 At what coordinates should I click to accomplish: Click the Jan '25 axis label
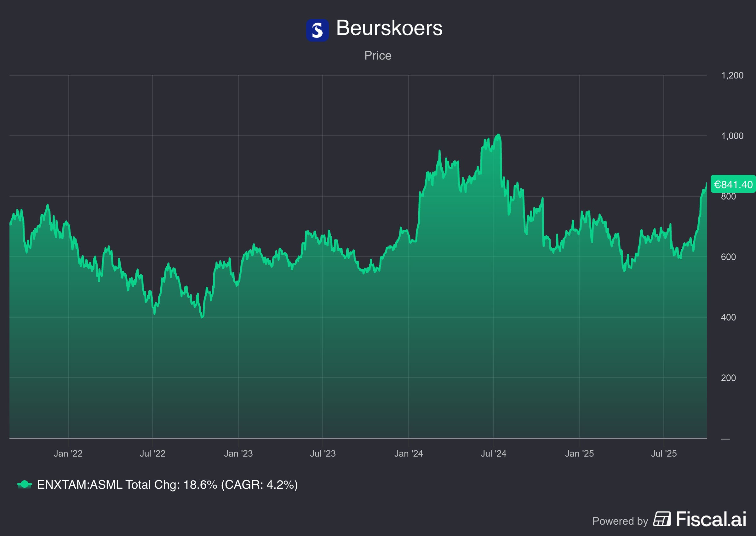pyautogui.click(x=579, y=453)
